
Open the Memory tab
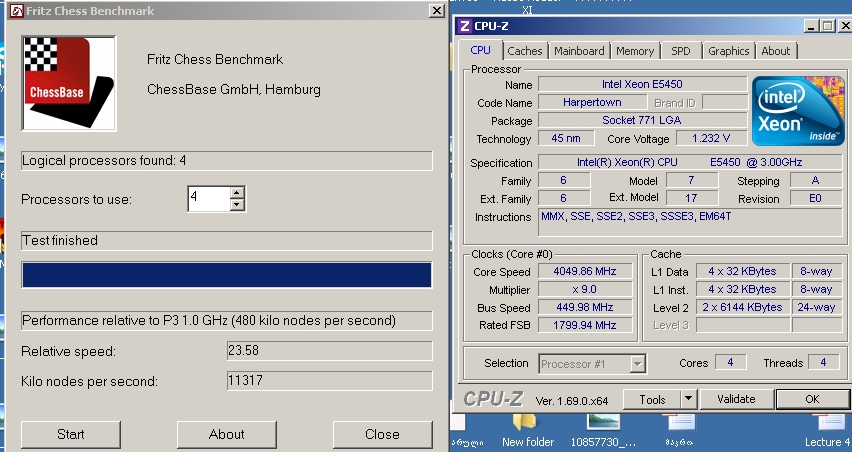point(635,51)
